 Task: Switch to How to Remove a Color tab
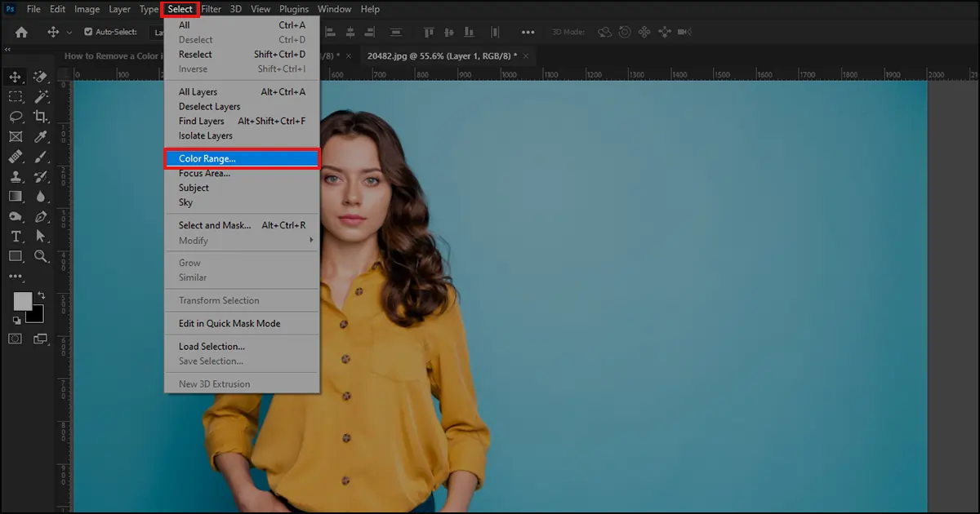point(113,55)
